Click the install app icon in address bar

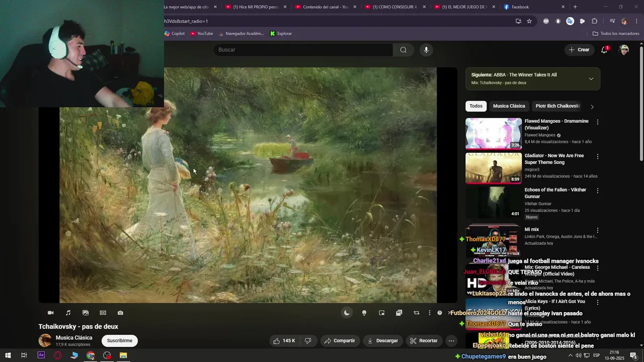pyautogui.click(x=518, y=21)
